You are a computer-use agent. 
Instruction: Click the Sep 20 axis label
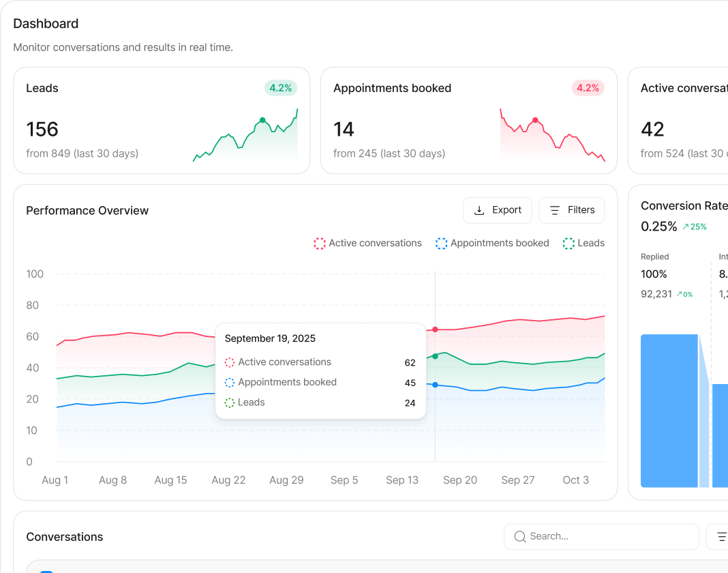[x=460, y=480]
